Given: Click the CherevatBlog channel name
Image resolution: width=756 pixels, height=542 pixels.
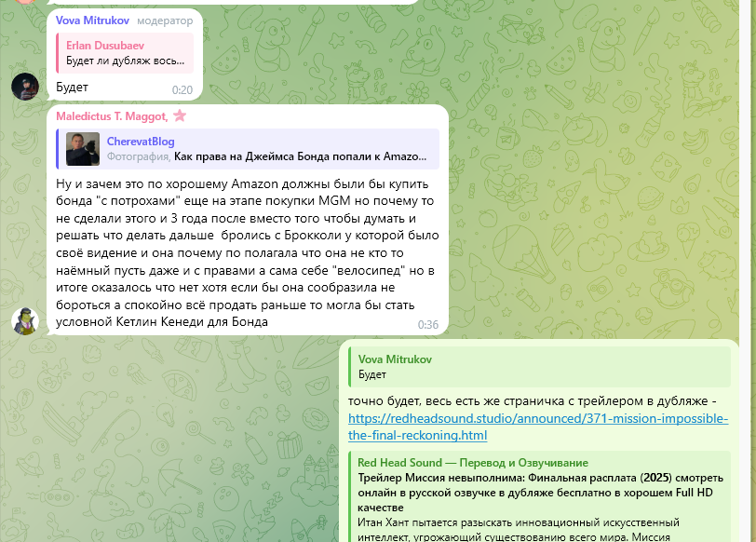Looking at the screenshot, I should tap(141, 142).
